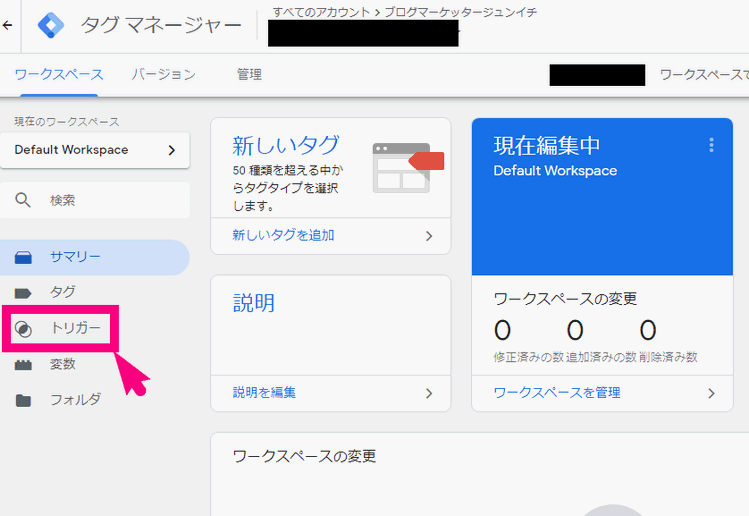Switch to the バージョン tab
This screenshot has height=516, width=749.
click(164, 75)
